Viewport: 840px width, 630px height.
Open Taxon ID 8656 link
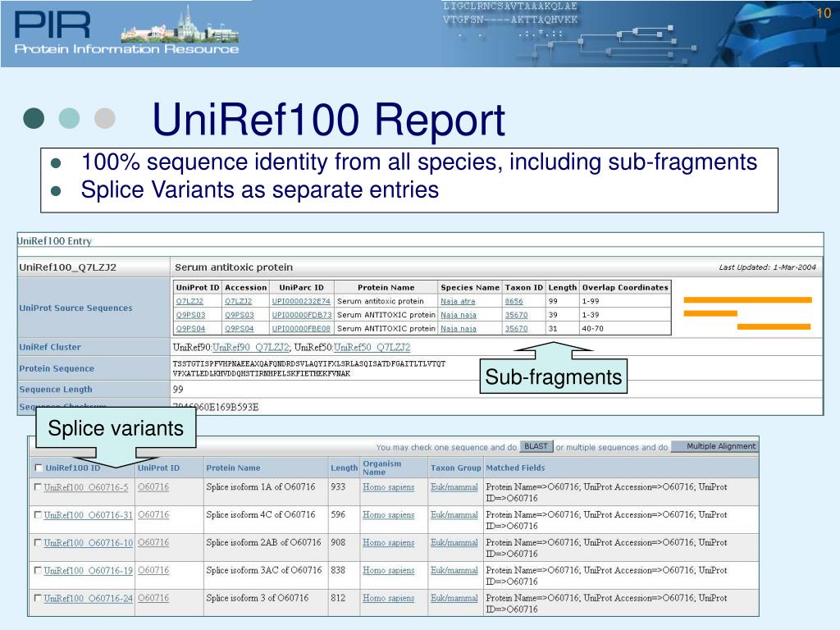pyautogui.click(x=514, y=302)
